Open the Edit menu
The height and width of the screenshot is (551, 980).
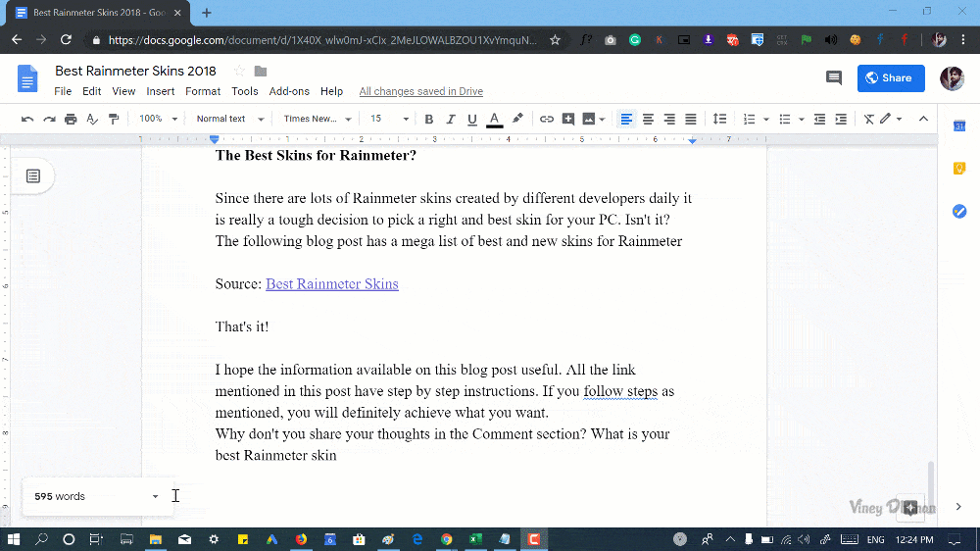click(x=91, y=91)
